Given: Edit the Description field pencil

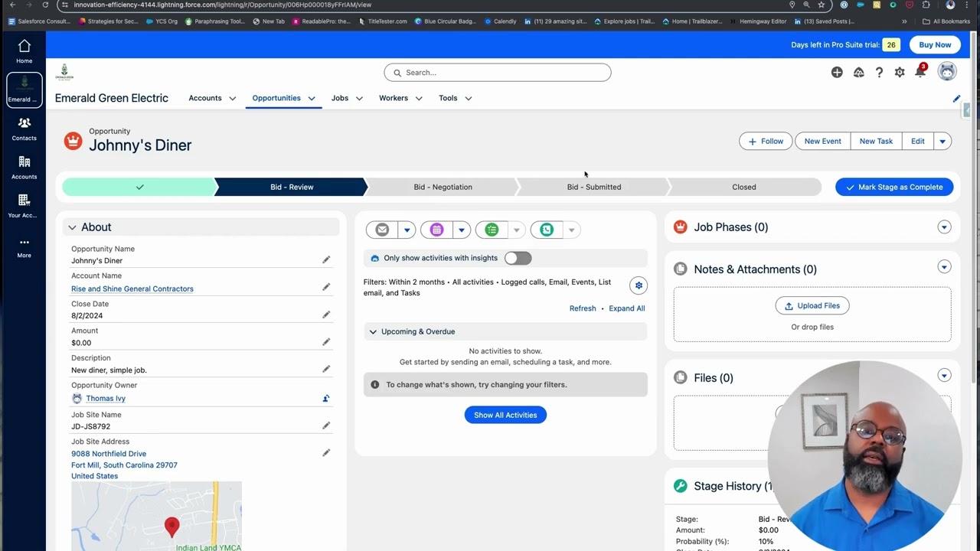Looking at the screenshot, I should pos(326,369).
